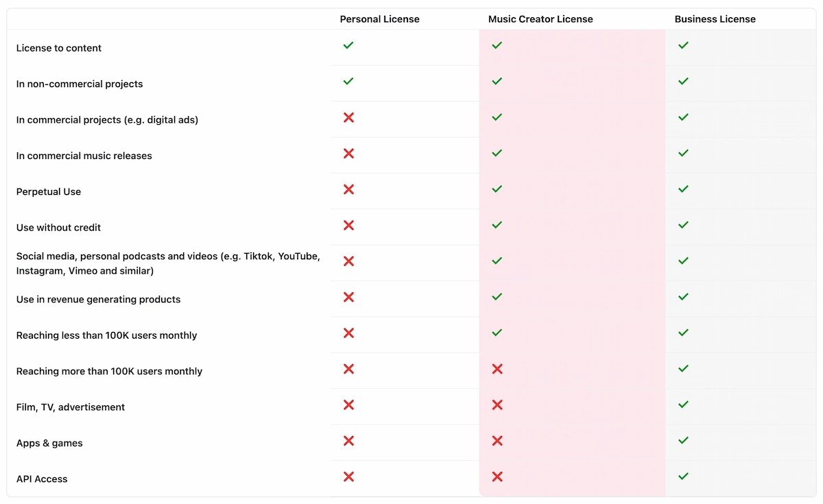823x504 pixels.
Task: Click the 'Use in revenue generating products' label
Action: tap(99, 300)
